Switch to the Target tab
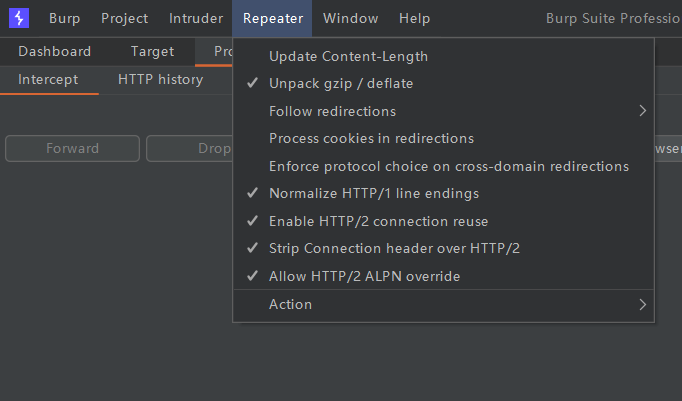Viewport: 682px width, 401px height. 152,51
